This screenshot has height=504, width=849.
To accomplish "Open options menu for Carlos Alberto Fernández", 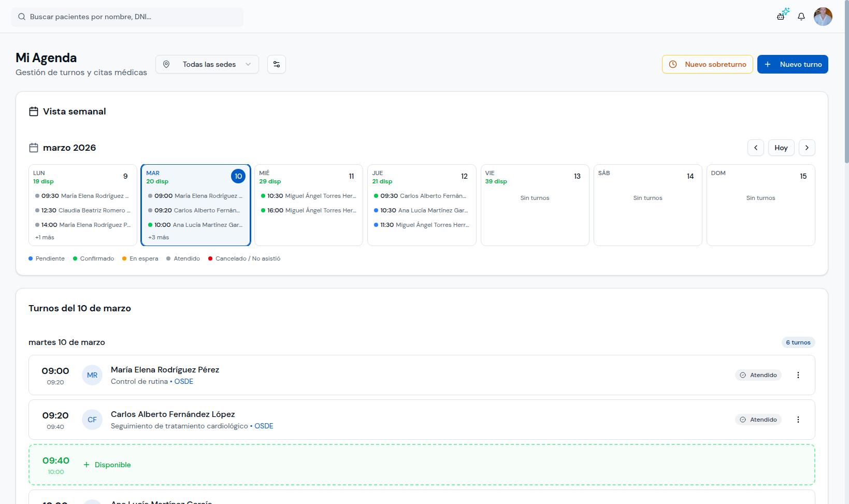I will pos(798,420).
